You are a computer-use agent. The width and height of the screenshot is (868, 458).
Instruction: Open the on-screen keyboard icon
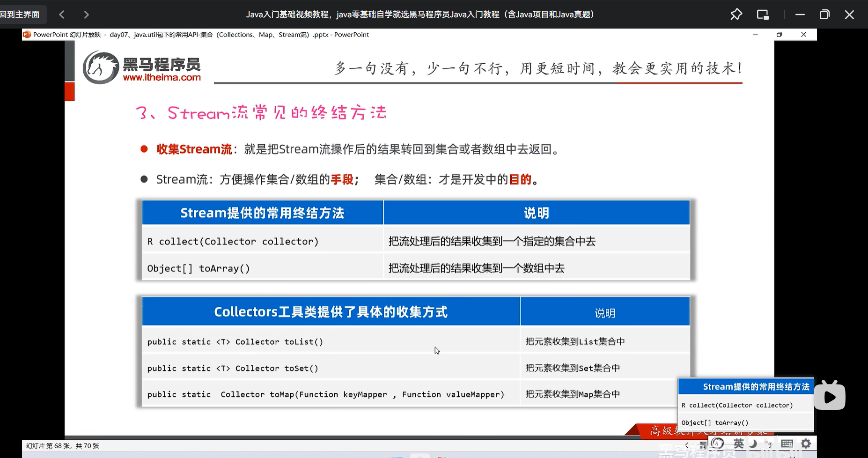[787, 444]
